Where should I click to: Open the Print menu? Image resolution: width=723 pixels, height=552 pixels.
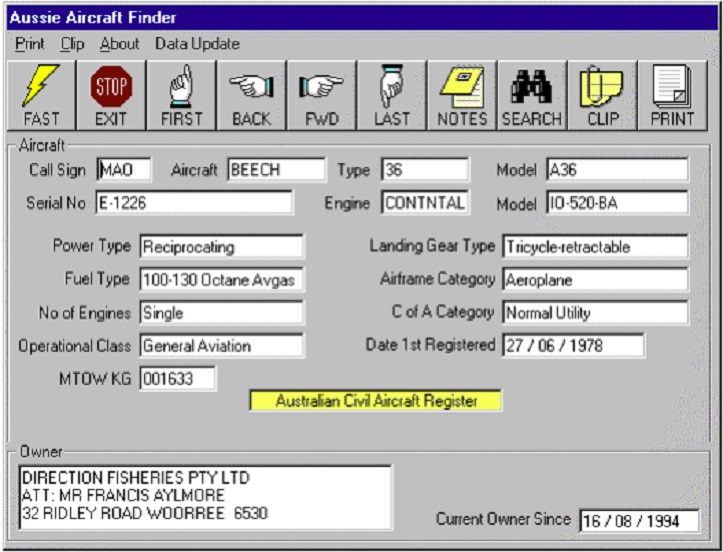tap(29, 44)
